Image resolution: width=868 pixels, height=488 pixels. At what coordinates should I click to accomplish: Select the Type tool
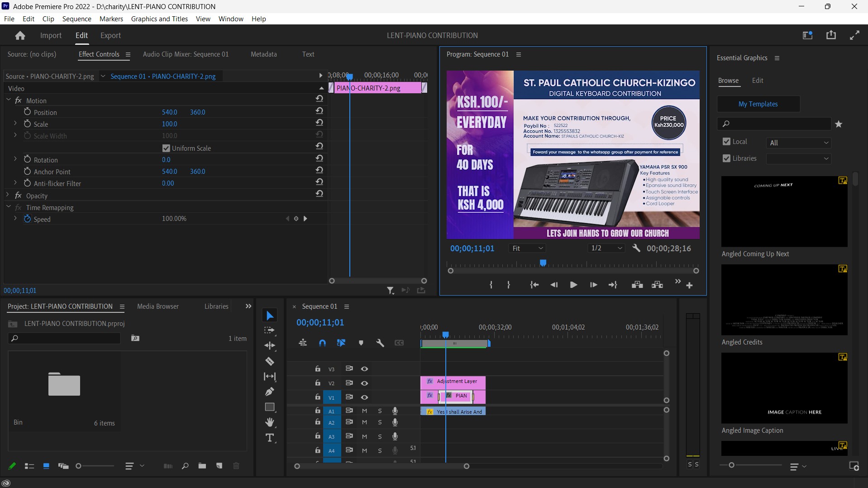pos(270,438)
